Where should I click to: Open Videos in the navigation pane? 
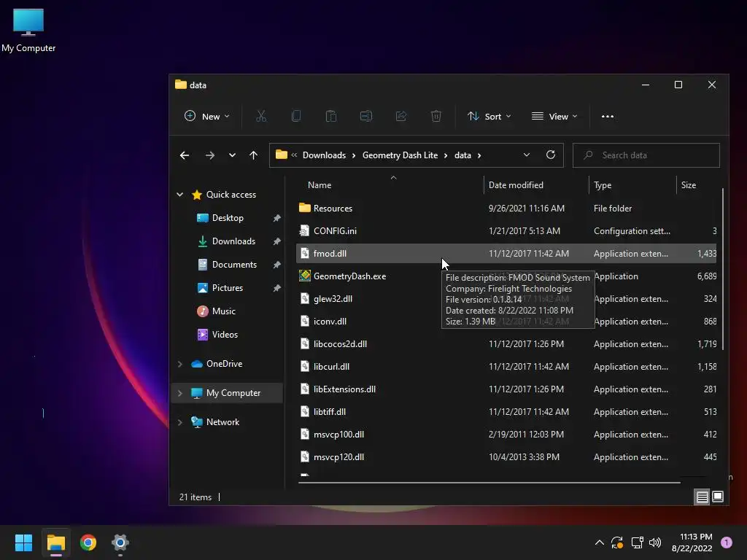pyautogui.click(x=225, y=334)
